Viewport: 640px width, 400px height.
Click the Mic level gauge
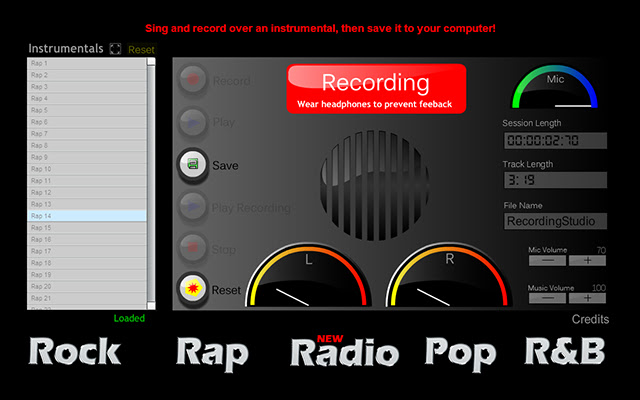pos(555,87)
